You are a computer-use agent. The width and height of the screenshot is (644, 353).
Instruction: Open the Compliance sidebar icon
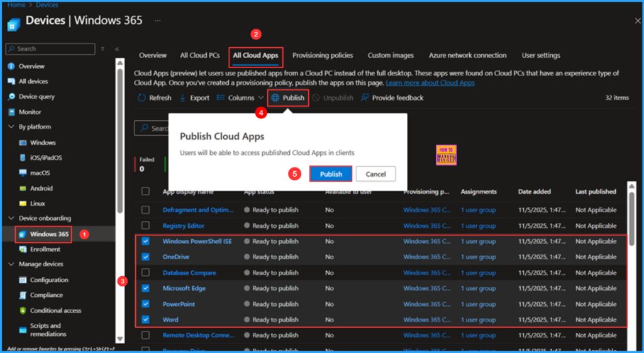[23, 295]
